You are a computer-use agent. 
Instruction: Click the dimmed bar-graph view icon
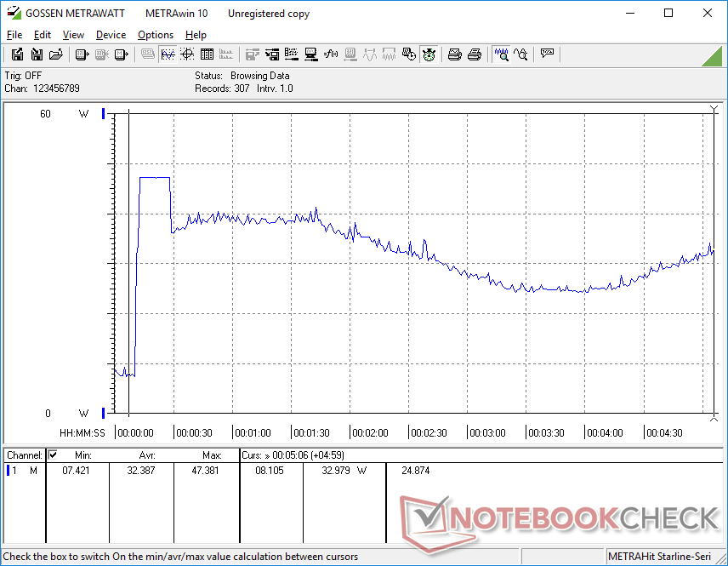tap(226, 54)
